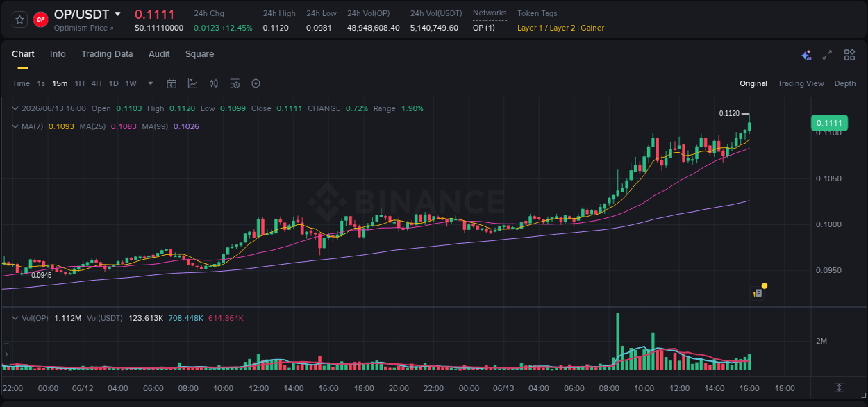Image resolution: width=868 pixels, height=407 pixels.
Task: Open the multi-chart grid layout icon
Action: (849, 55)
